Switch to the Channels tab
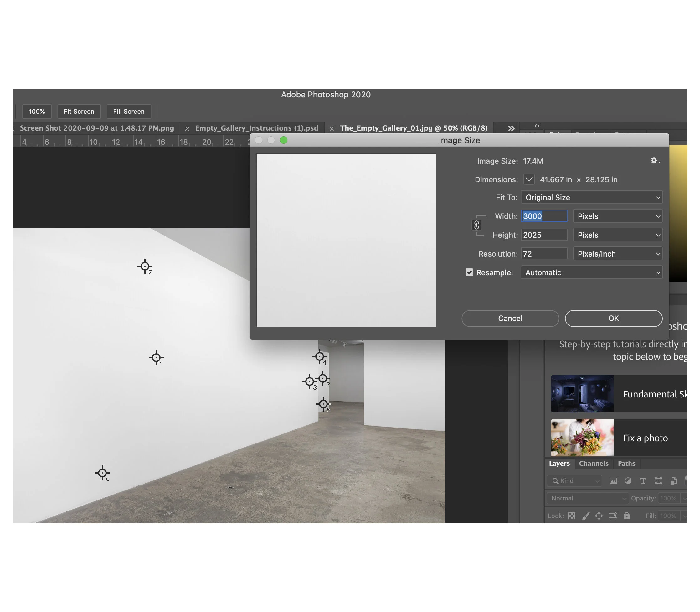 point(594,464)
